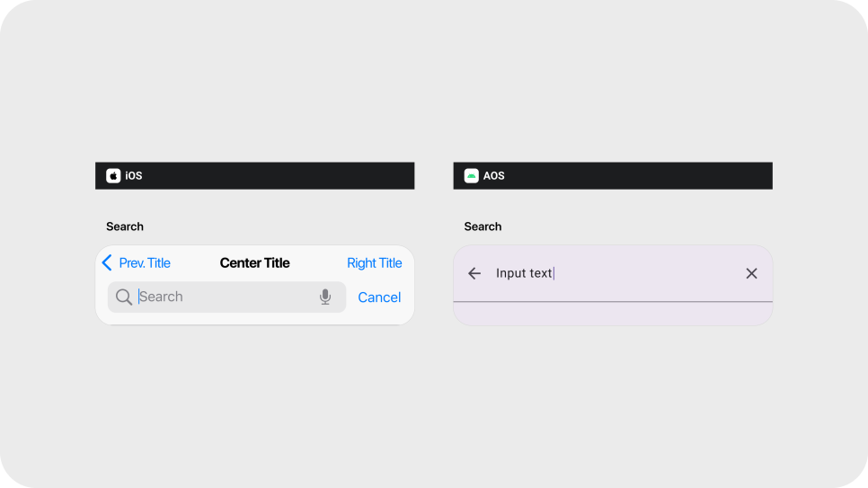The image size is (868, 488).
Task: Focus the iOS Search placeholder text field
Action: (225, 297)
